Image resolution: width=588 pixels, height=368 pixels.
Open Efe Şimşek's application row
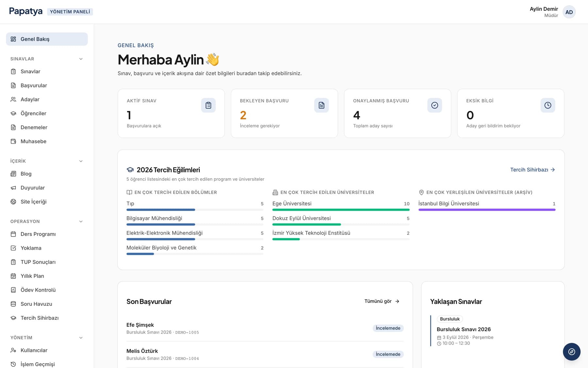click(265, 328)
